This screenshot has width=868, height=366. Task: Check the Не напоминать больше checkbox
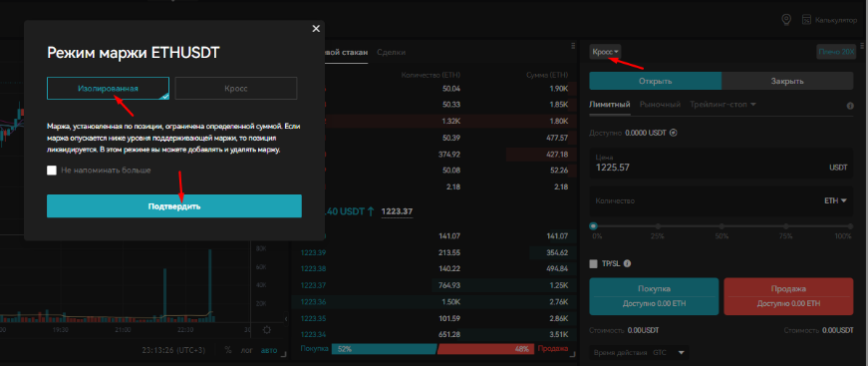pyautogui.click(x=52, y=171)
